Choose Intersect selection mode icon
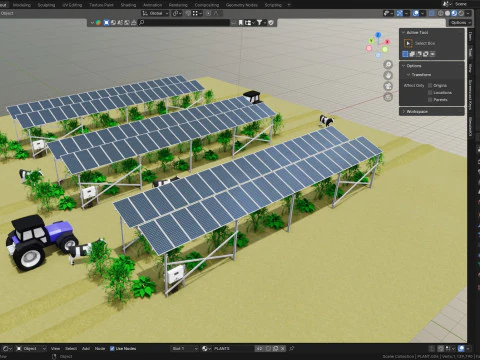 pyautogui.click(x=432, y=54)
